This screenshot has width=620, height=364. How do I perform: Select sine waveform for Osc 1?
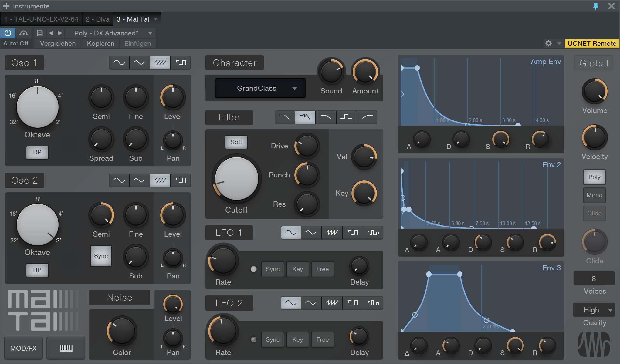[119, 63]
